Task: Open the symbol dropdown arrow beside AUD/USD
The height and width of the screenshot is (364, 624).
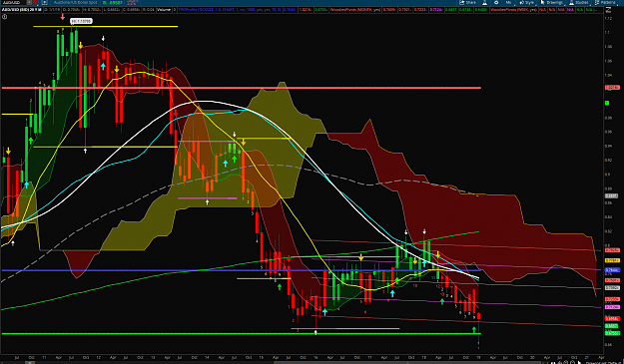Action: click(29, 2)
